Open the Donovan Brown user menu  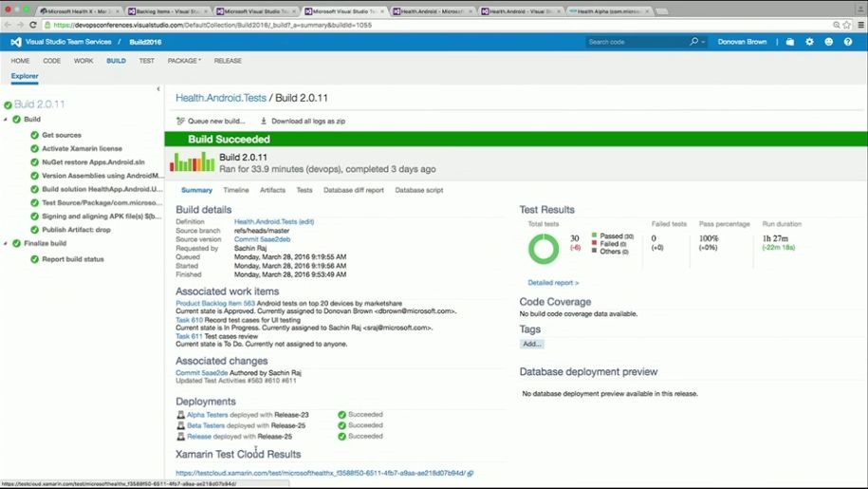(x=742, y=42)
